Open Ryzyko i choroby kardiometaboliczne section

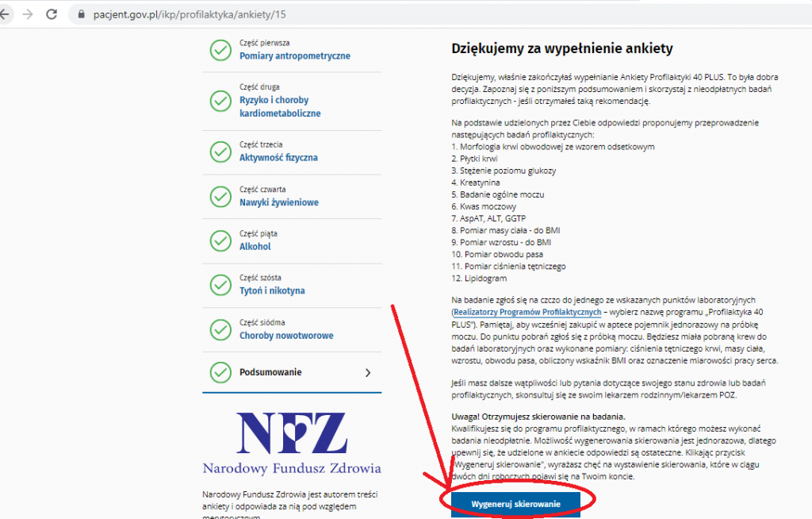click(280, 107)
